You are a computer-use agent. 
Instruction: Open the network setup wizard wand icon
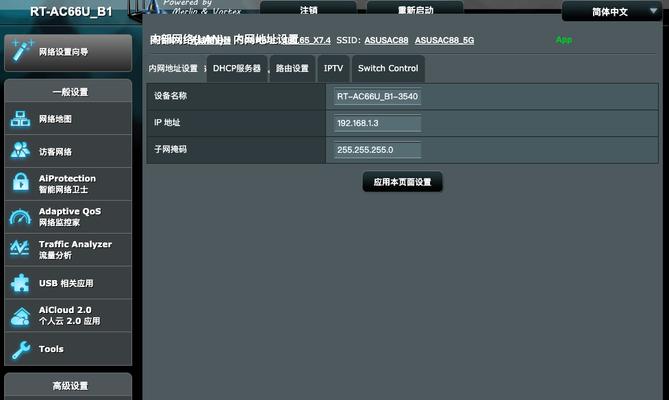click(22, 51)
